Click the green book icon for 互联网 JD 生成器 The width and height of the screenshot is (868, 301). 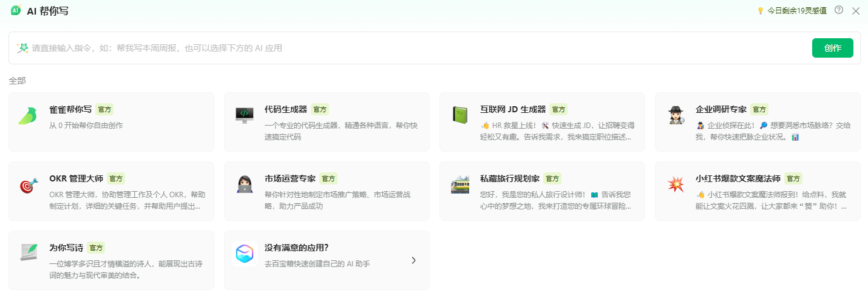[x=459, y=115]
